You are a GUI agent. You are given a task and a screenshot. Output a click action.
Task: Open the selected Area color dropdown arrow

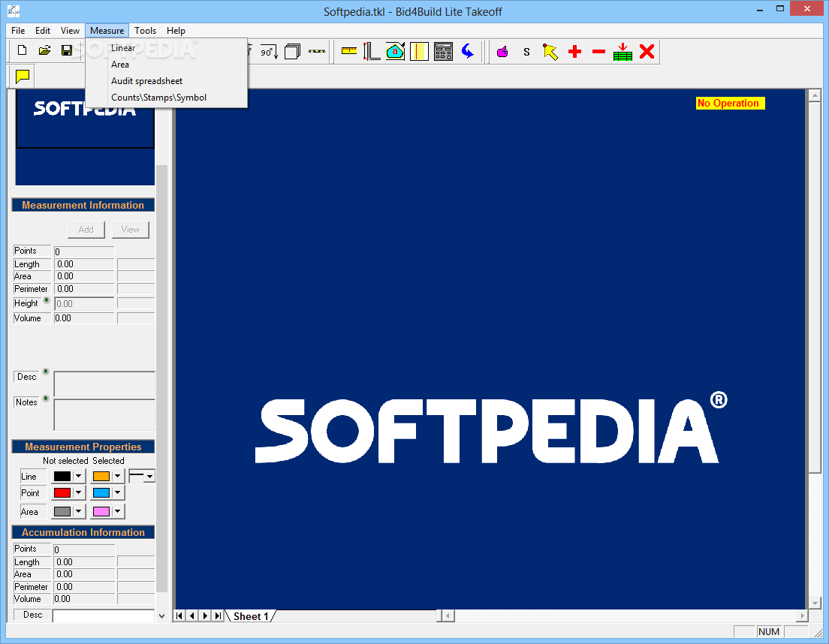point(117,511)
